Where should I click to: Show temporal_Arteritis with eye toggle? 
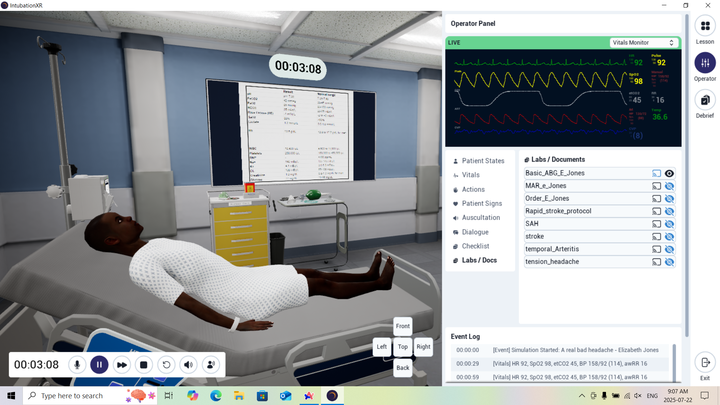click(x=669, y=249)
